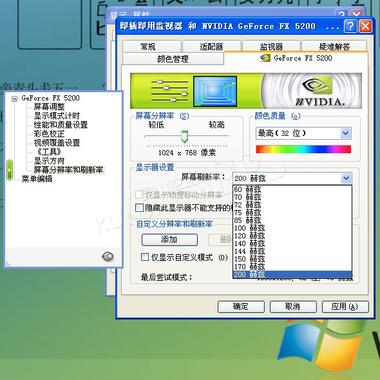Screen dimensions: 380x380
Task: Click the 屏幕分辨率 slider thumb
Action: [x=184, y=136]
